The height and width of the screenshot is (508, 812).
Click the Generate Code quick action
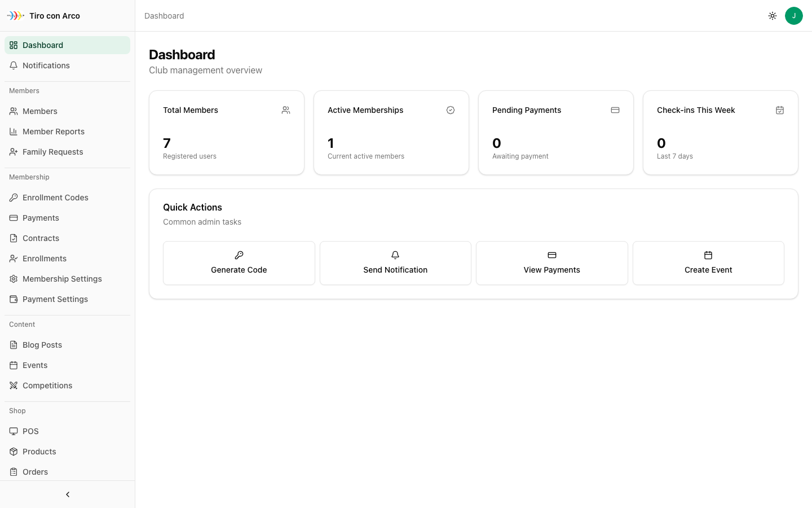(x=239, y=263)
